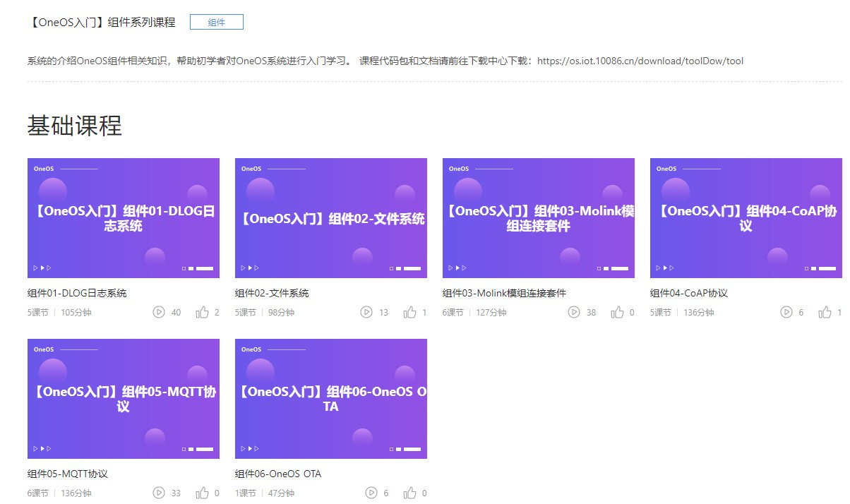Click play count icon for 组件01-DLOG日志系统

coord(159,312)
